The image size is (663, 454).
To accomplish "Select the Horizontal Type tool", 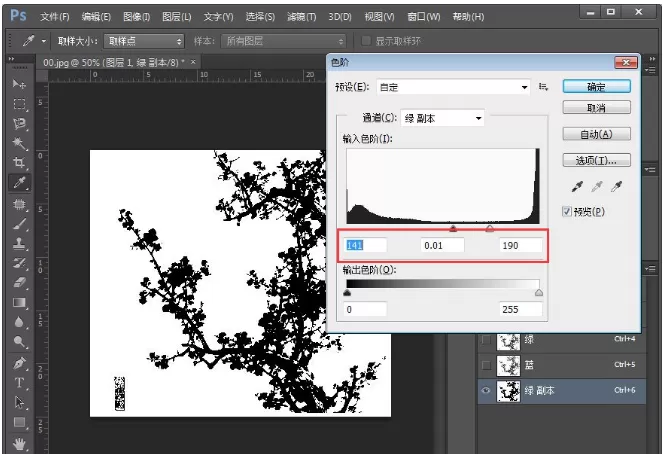I will pos(19,383).
